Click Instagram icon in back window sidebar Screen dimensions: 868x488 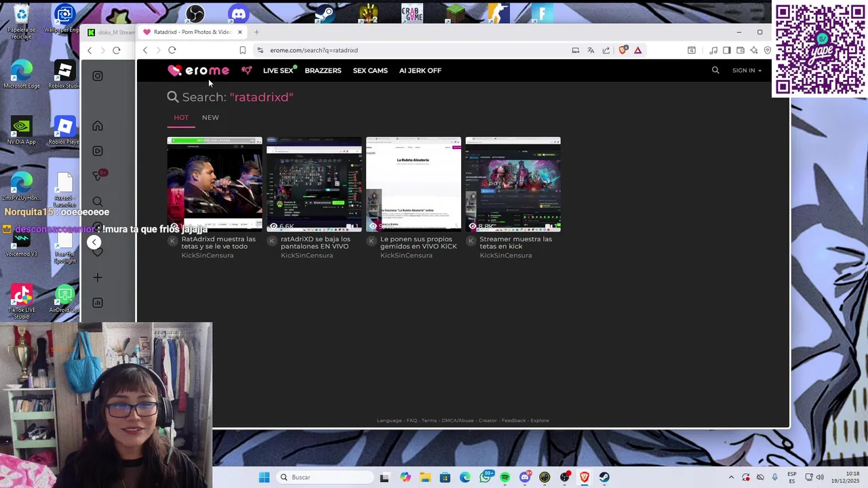click(x=98, y=76)
